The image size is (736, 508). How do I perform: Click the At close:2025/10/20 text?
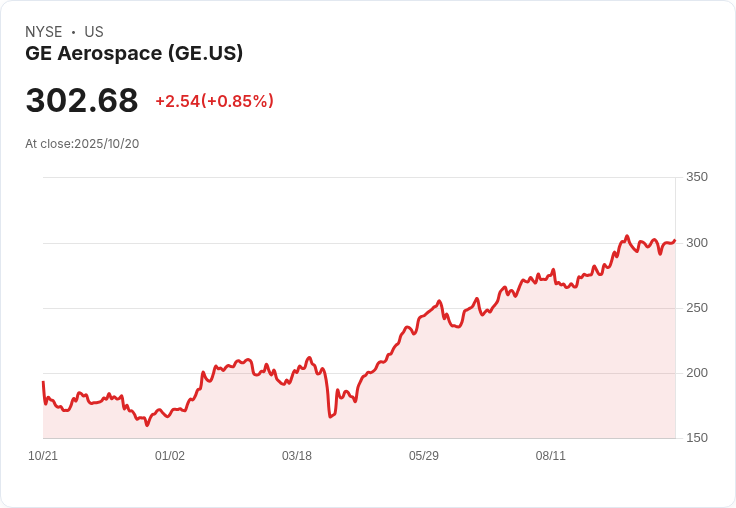coord(82,144)
